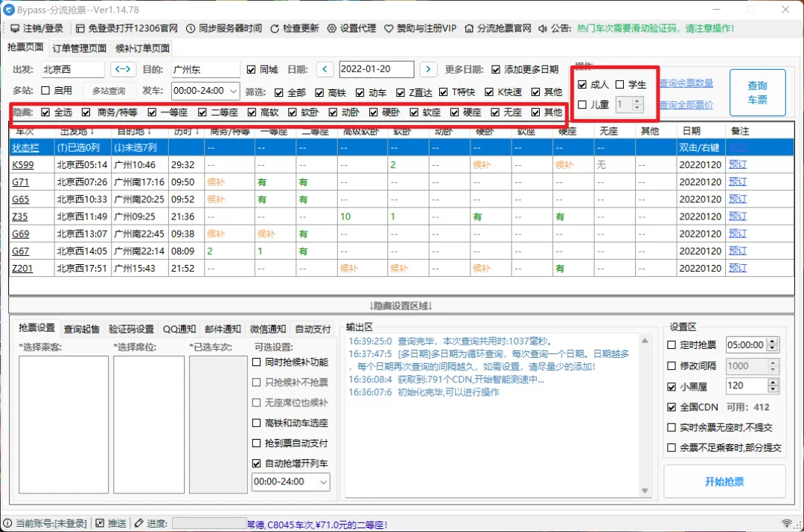The height and width of the screenshot is (532, 804).
Task: Click the departure station input field
Action: 73,69
